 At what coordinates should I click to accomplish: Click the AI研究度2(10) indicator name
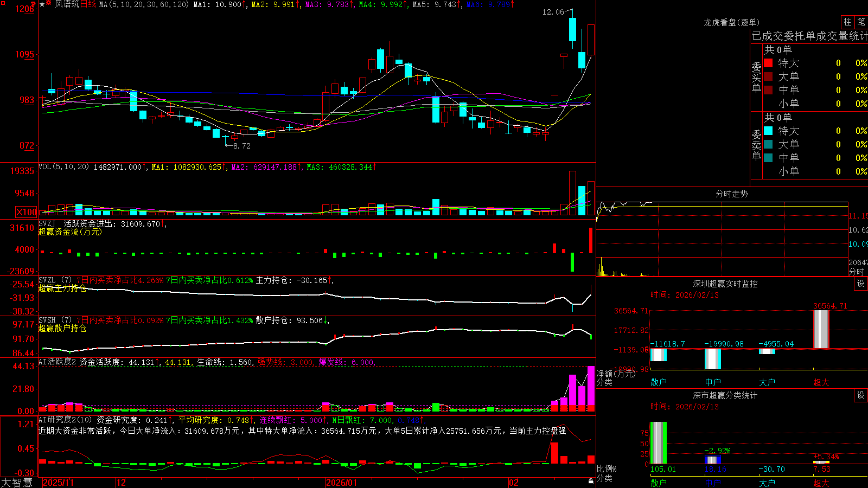65,420
